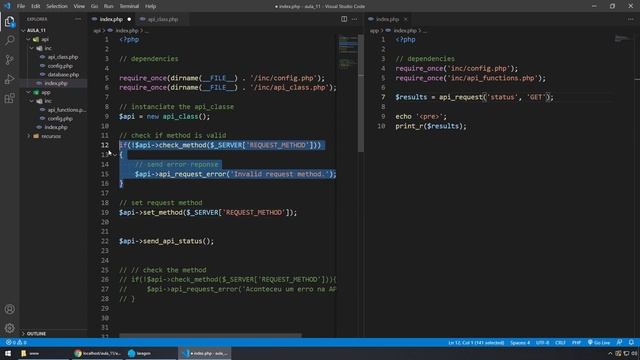Change the UTF-8 encoding setting

(x=542, y=342)
